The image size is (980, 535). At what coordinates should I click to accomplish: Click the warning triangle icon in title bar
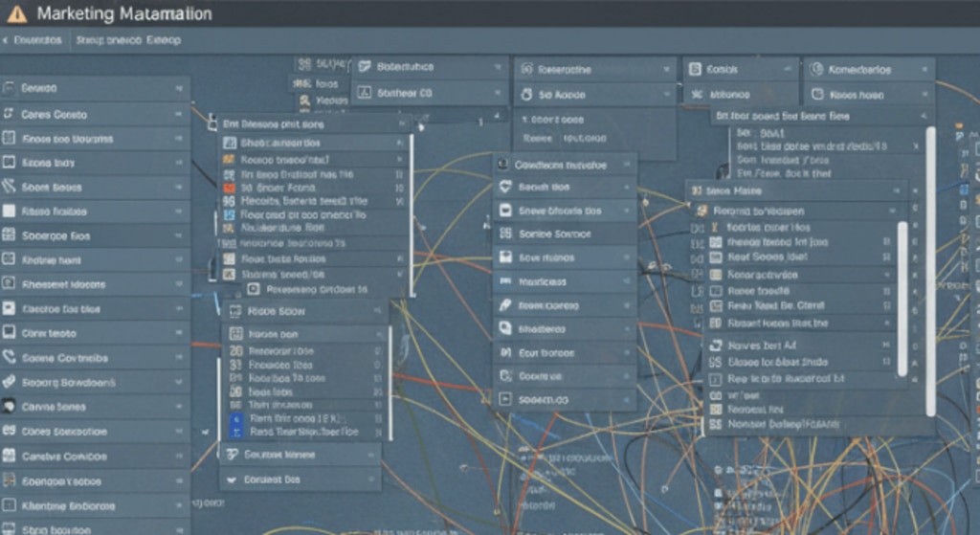click(x=16, y=14)
